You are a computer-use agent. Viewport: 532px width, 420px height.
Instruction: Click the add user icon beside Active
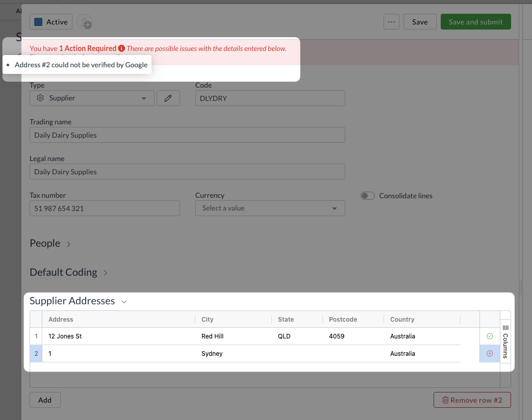point(85,22)
